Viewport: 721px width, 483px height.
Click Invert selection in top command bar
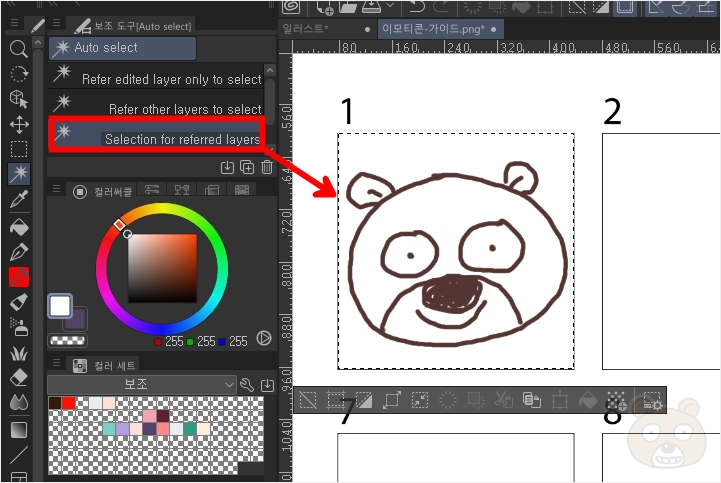pos(601,7)
